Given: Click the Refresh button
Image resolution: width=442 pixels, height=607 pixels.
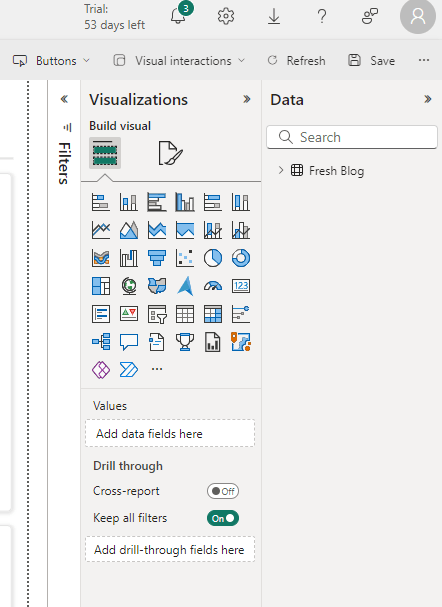Looking at the screenshot, I should (x=296, y=61).
